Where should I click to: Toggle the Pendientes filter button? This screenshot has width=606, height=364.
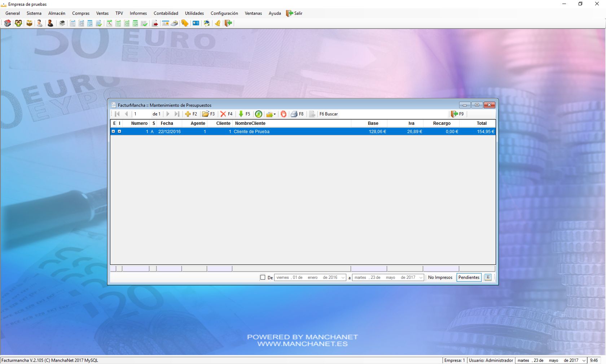click(x=469, y=277)
